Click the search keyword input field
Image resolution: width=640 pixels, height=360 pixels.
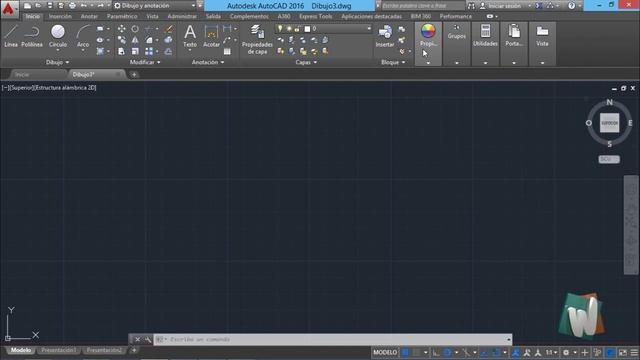point(422,6)
